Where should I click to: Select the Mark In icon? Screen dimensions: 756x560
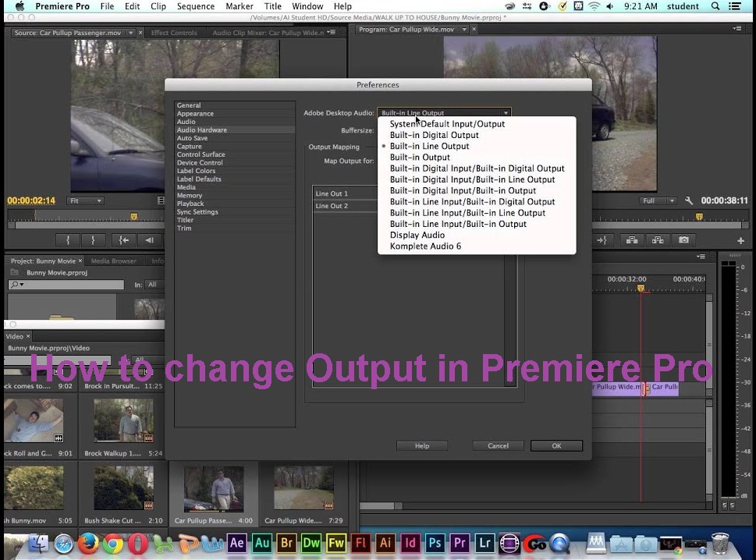tap(68, 239)
